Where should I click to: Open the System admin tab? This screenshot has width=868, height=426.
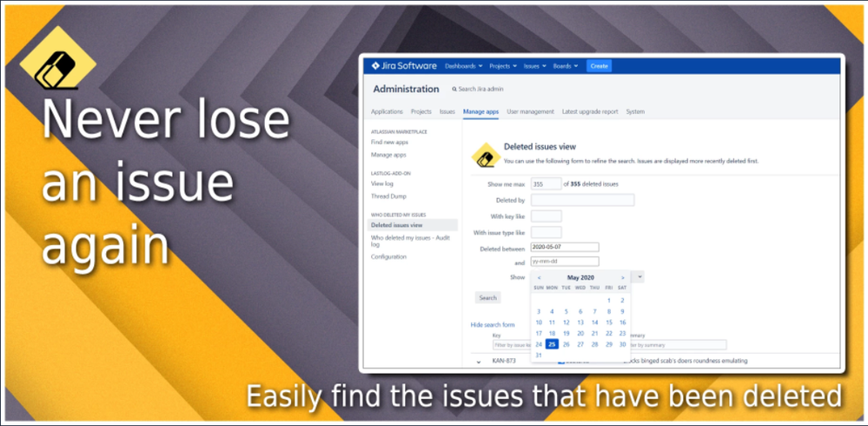(635, 111)
